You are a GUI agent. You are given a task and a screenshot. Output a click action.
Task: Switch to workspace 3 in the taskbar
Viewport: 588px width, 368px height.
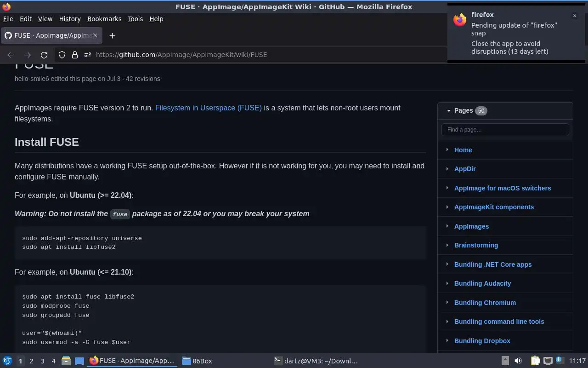tap(42, 361)
